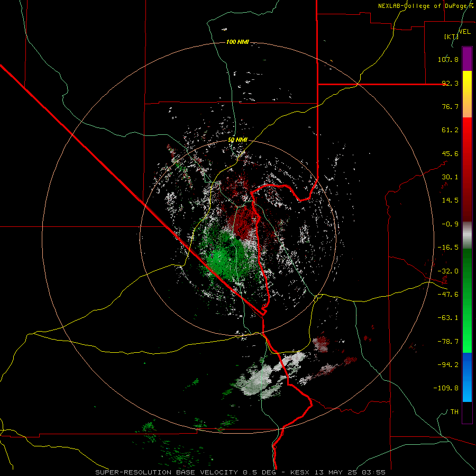Select the 107.8 value on velocity scale
This screenshot has height=476, width=476.
click(x=448, y=59)
